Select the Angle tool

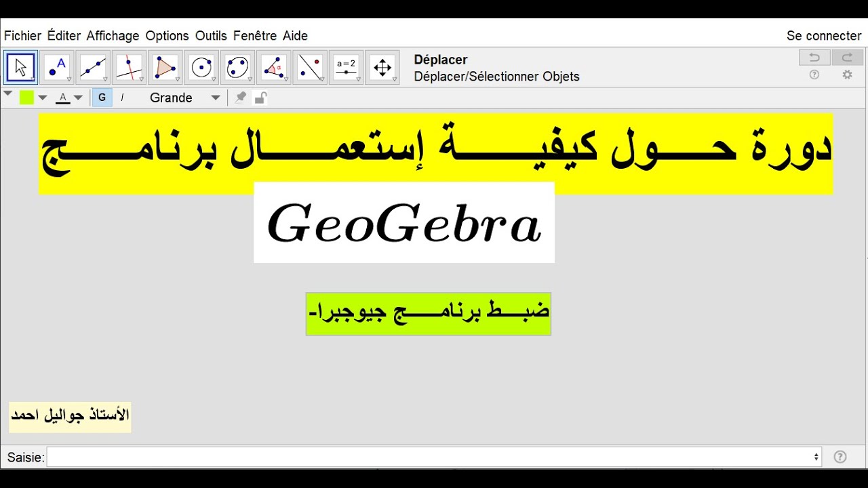[x=273, y=67]
